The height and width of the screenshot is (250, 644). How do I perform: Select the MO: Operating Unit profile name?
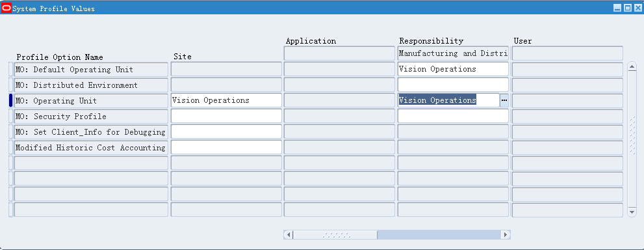click(91, 101)
